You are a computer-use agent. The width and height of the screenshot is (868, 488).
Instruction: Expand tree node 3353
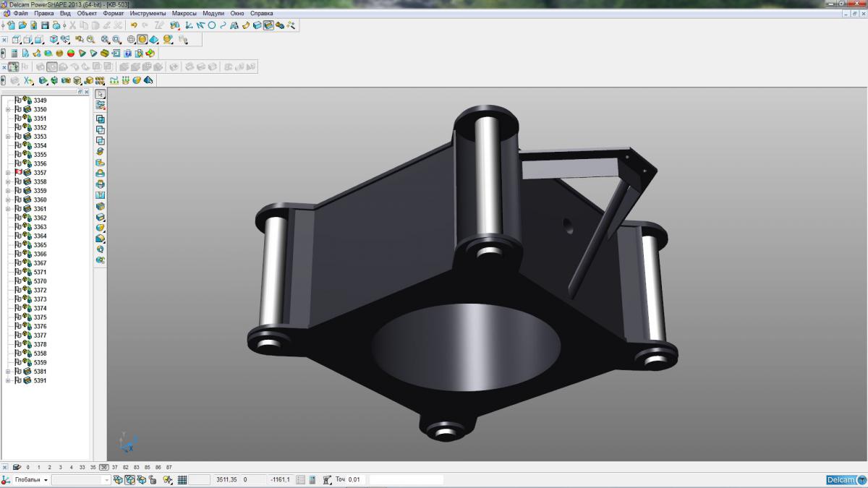pyautogui.click(x=8, y=137)
